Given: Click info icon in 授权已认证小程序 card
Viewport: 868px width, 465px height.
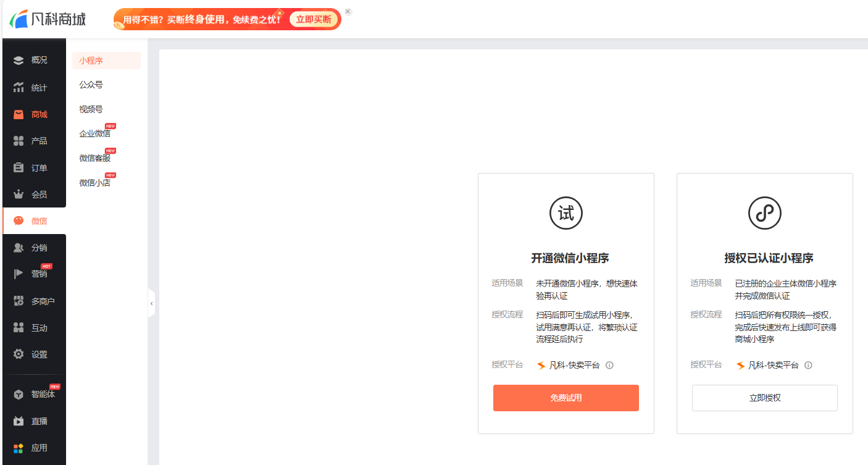Looking at the screenshot, I should point(808,365).
